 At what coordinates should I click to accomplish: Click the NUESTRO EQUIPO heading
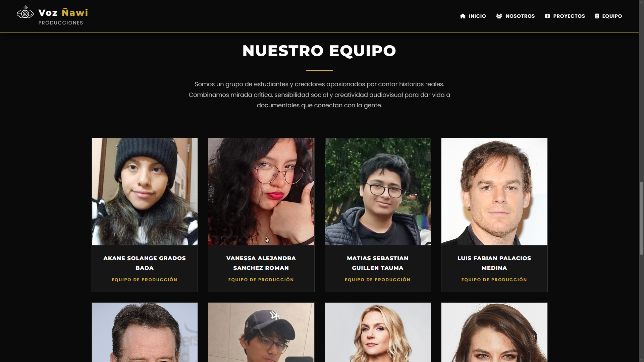pyautogui.click(x=319, y=51)
